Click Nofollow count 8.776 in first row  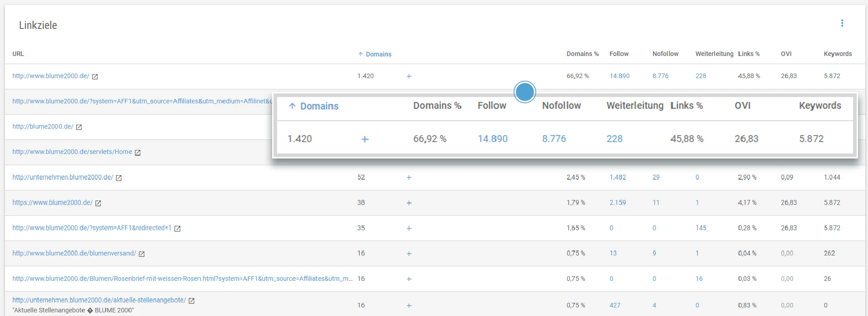click(660, 76)
